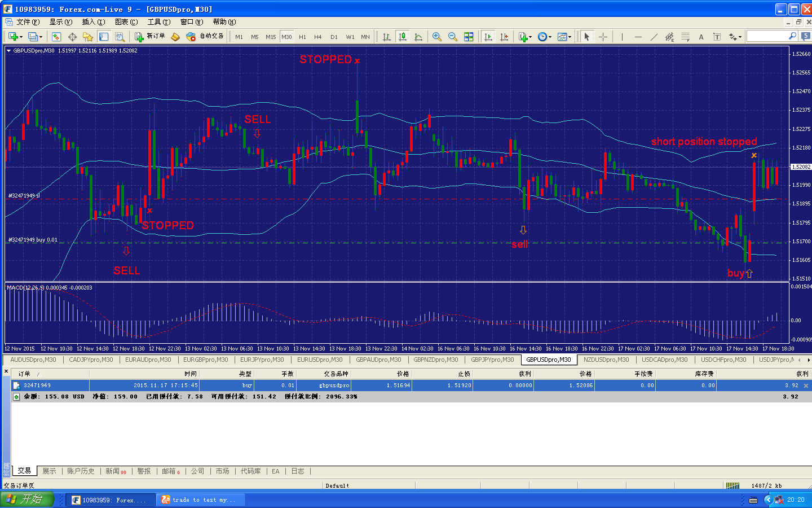
Task: Set timeframe to M15
Action: click(x=271, y=37)
